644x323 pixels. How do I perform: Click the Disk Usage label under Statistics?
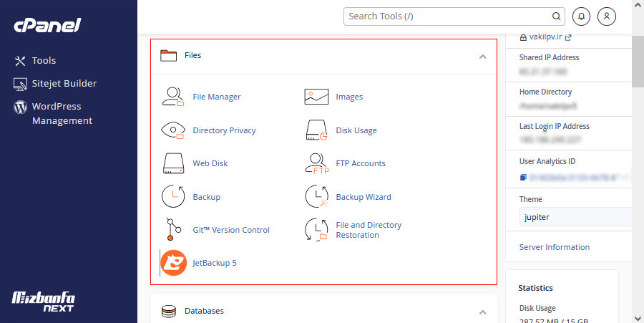pos(537,308)
